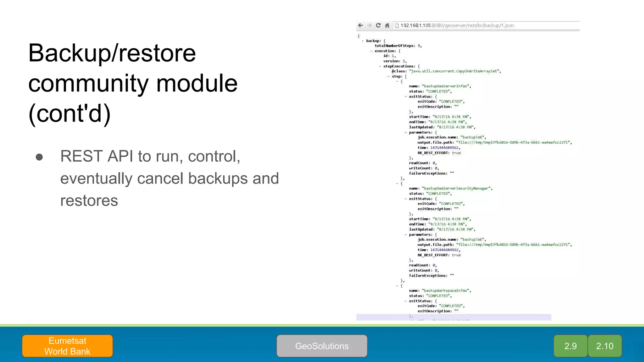Screen dimensions: 644x362
Task: Collapse the exitStatus node under backupWorkspaceInfos
Action: (406, 301)
